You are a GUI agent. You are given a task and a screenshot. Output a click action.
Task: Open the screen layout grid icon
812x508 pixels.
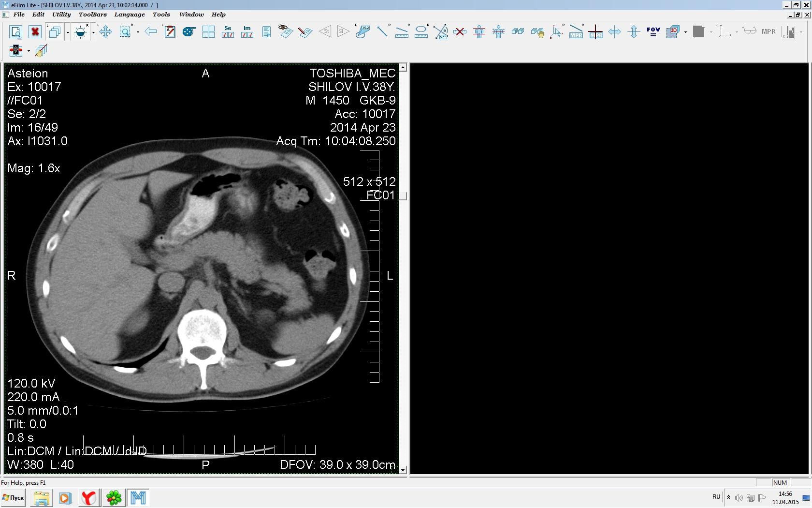tap(208, 32)
